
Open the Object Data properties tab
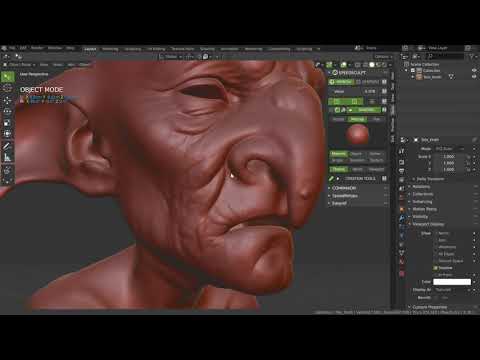402,253
